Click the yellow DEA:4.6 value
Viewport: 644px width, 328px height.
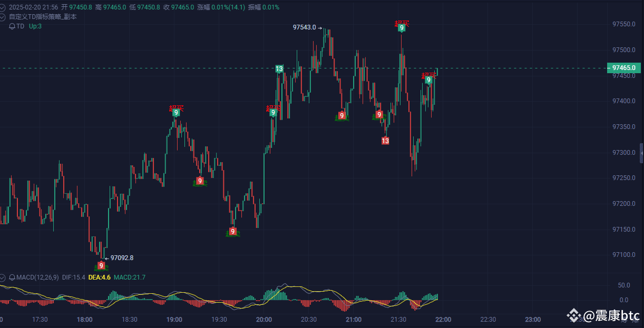[100, 277]
